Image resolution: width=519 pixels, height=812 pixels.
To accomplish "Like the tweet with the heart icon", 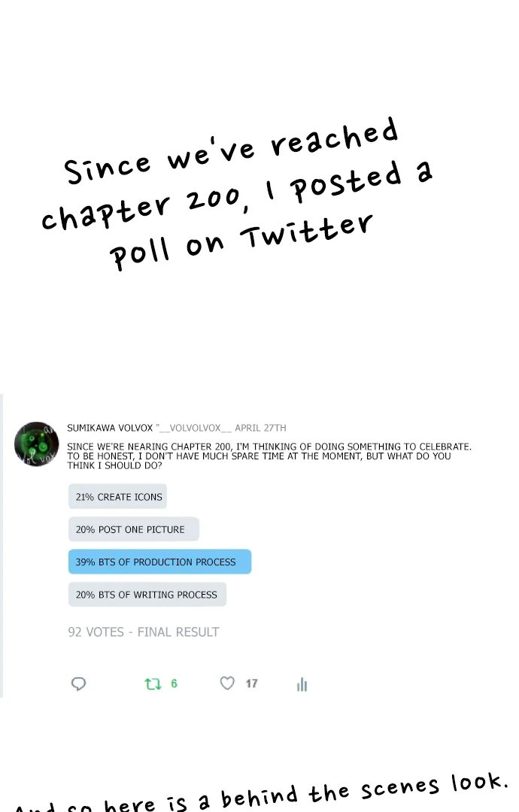I will click(x=227, y=683).
